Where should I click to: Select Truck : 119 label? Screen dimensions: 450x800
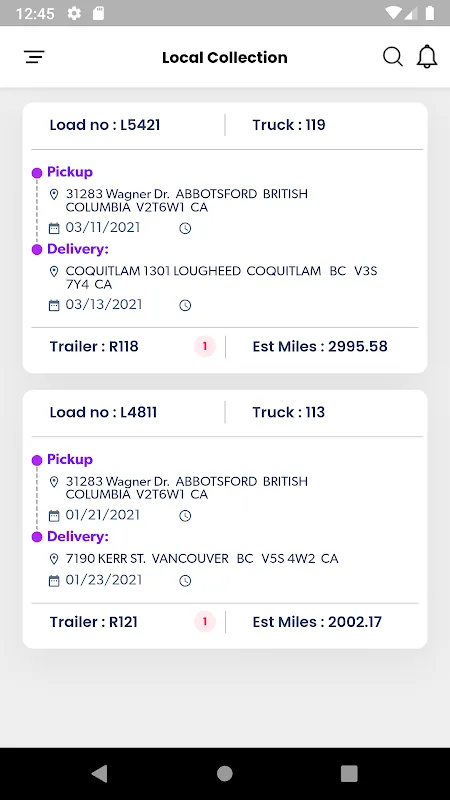(289, 125)
